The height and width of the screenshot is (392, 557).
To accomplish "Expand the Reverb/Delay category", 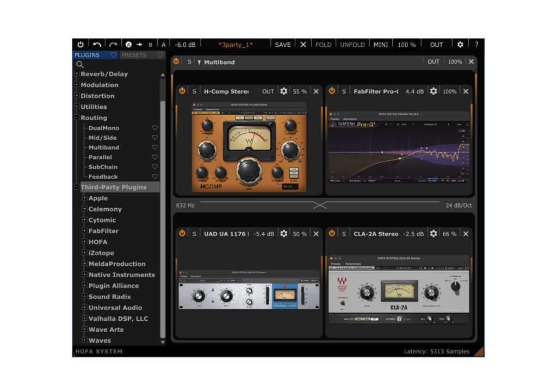I will [77, 73].
